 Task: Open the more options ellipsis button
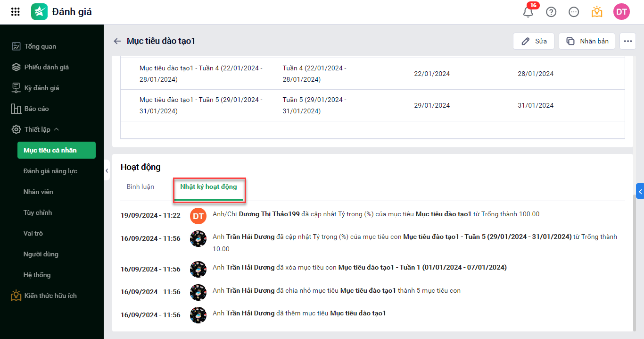pyautogui.click(x=627, y=41)
